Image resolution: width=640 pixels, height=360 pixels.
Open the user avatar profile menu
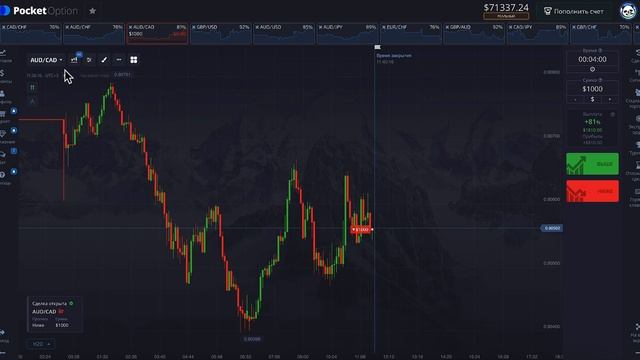pyautogui.click(x=628, y=11)
